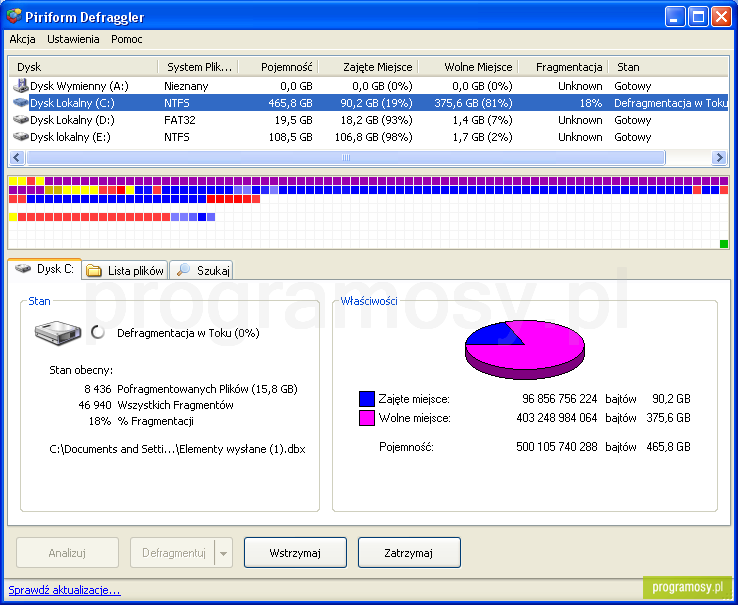
Task: Click the Dysk Lokalny (D:) drive icon
Action: click(21, 120)
